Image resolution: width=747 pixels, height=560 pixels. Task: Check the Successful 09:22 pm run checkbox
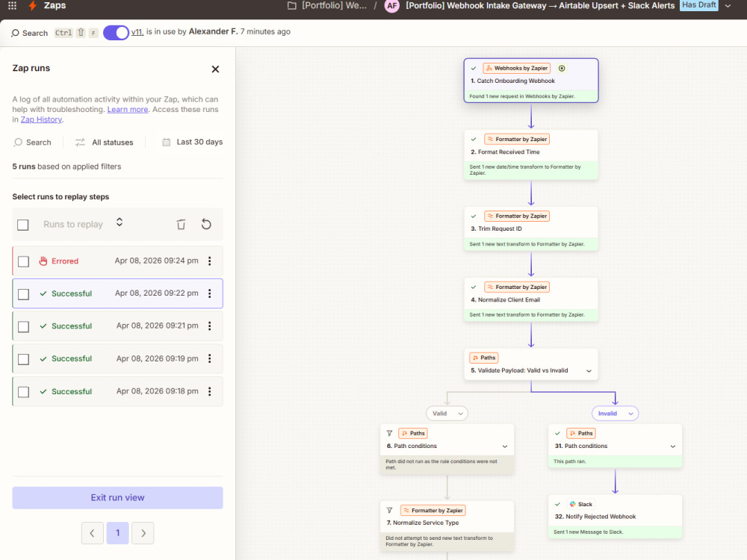click(23, 294)
